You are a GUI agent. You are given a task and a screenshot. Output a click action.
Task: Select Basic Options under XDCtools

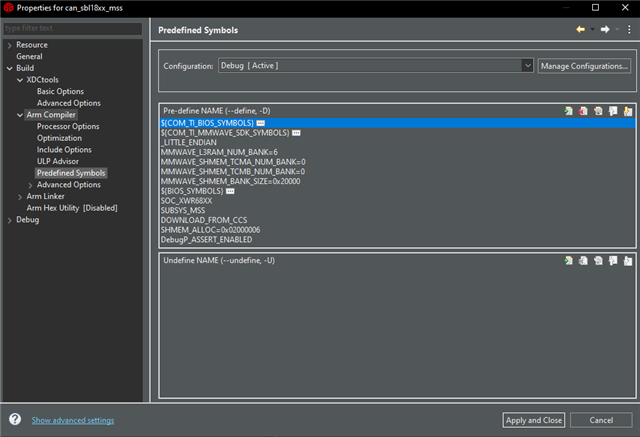pos(60,91)
